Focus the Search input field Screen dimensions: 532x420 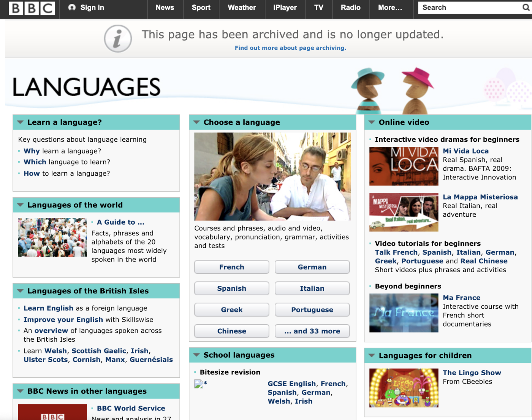470,8
